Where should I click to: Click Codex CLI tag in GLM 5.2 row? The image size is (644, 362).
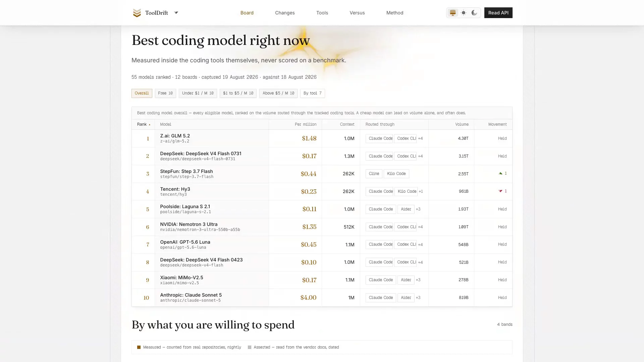(405, 138)
